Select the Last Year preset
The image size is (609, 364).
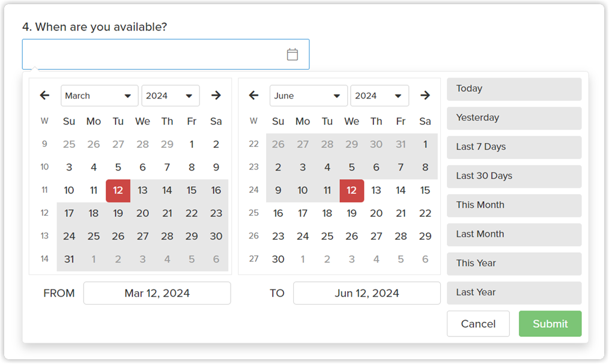[x=514, y=293]
